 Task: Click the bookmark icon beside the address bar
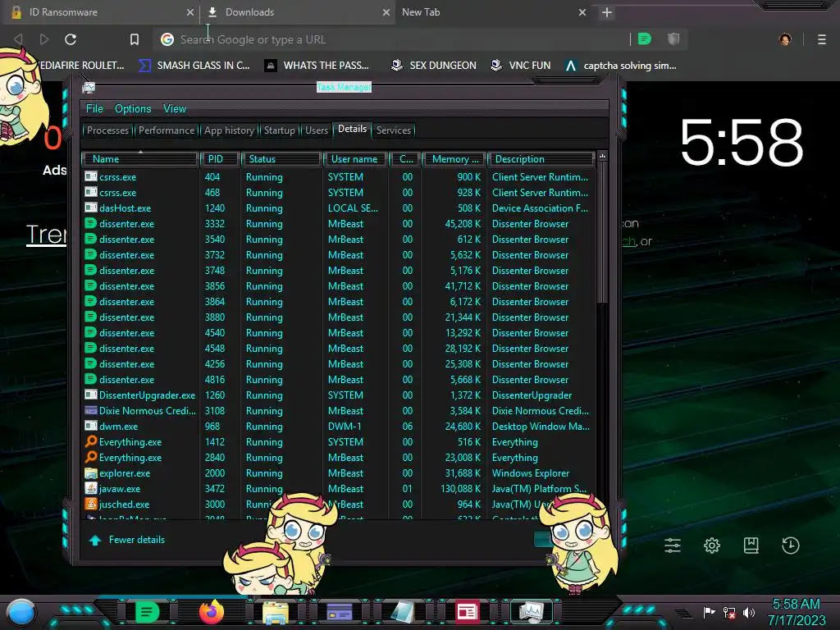(x=135, y=39)
